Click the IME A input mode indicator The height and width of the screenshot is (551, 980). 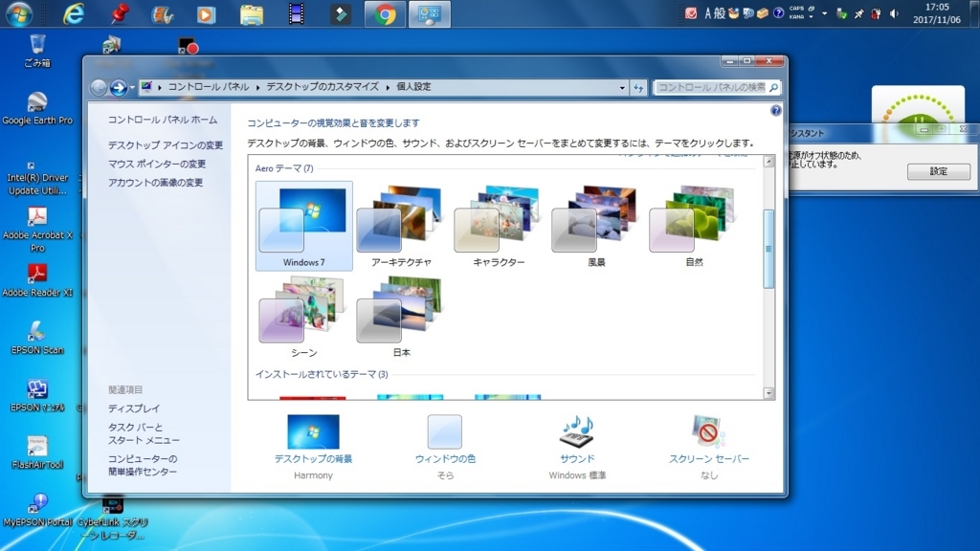pos(708,13)
